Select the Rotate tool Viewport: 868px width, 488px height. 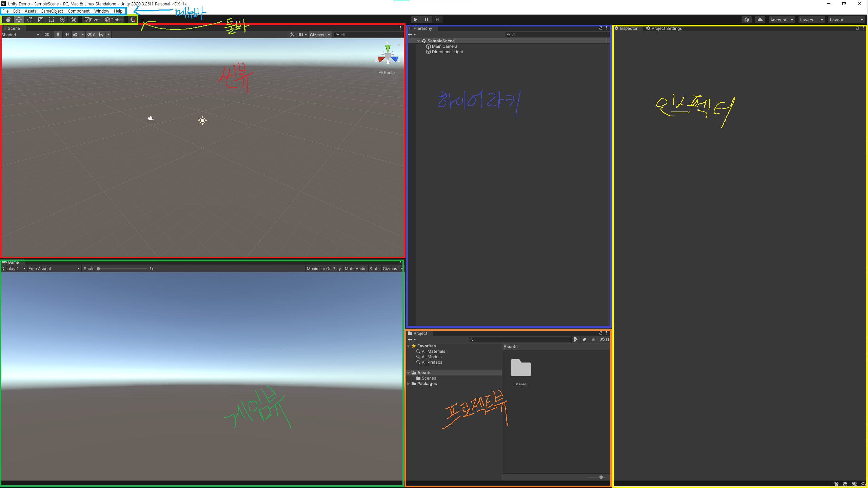(30, 20)
